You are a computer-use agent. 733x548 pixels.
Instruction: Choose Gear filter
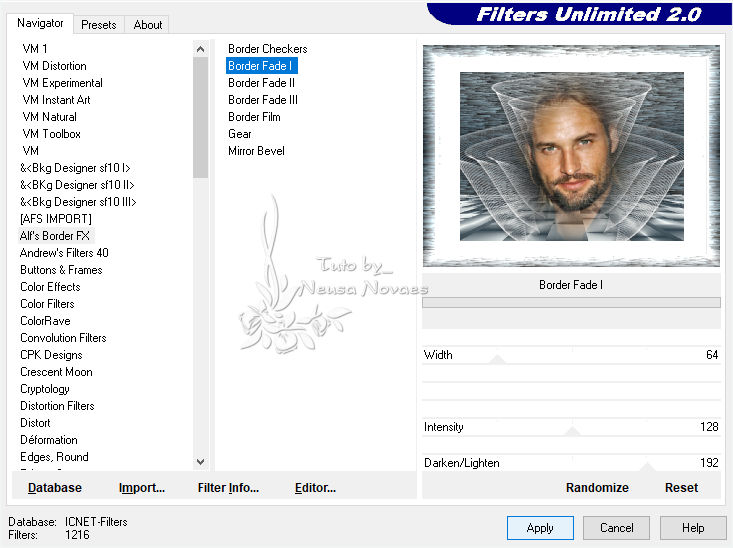240,134
